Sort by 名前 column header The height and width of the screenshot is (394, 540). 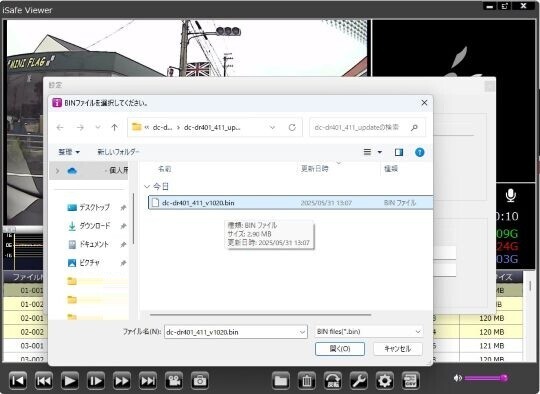pos(165,169)
